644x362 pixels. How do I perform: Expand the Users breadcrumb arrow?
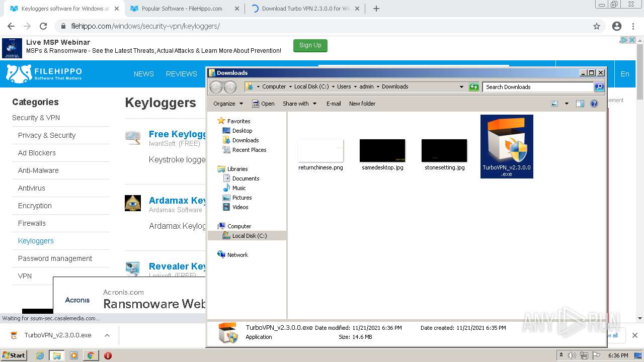[355, 87]
